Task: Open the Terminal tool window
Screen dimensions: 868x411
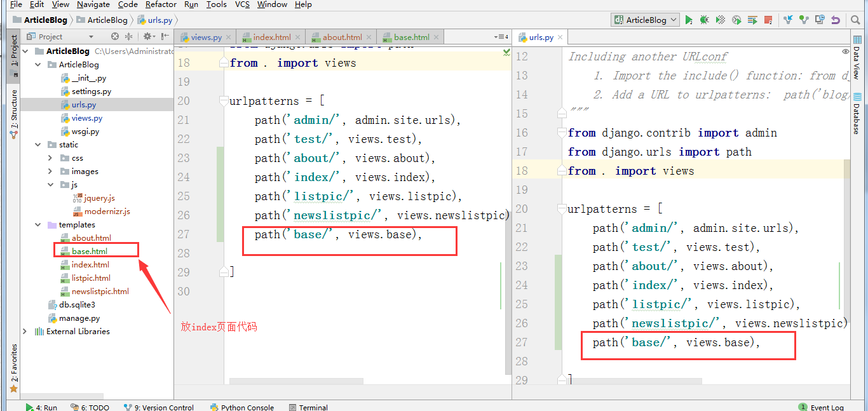Action: [308, 407]
